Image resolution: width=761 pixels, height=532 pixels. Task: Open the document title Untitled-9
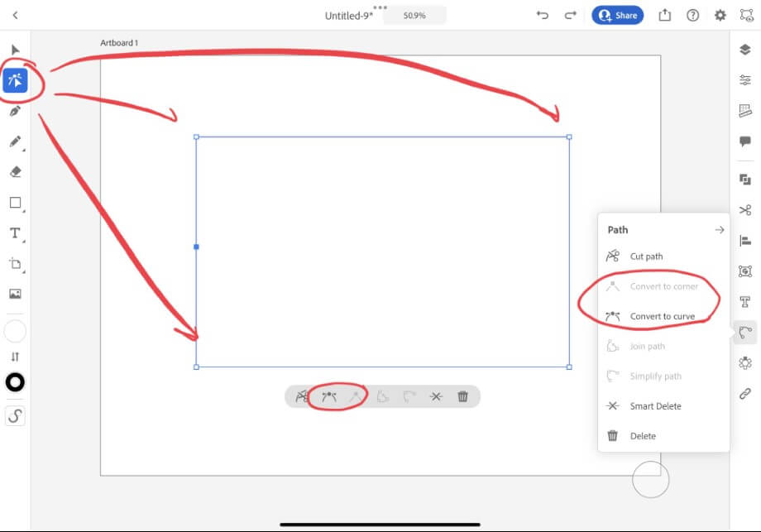(x=348, y=16)
